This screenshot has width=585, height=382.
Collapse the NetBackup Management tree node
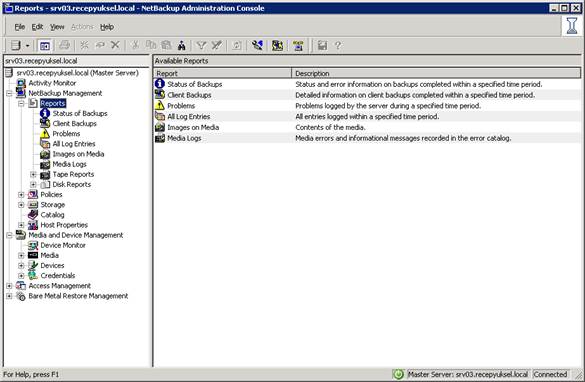[x=9, y=93]
